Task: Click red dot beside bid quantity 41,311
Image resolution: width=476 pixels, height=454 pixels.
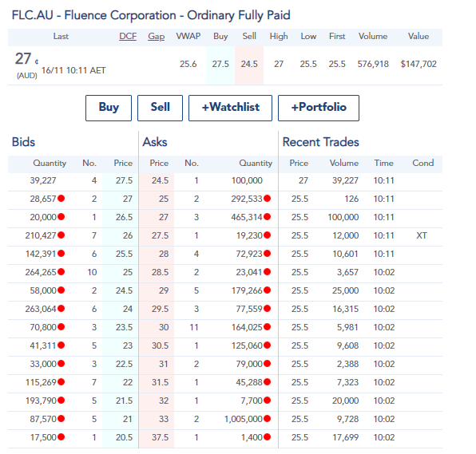Action: 61,345
